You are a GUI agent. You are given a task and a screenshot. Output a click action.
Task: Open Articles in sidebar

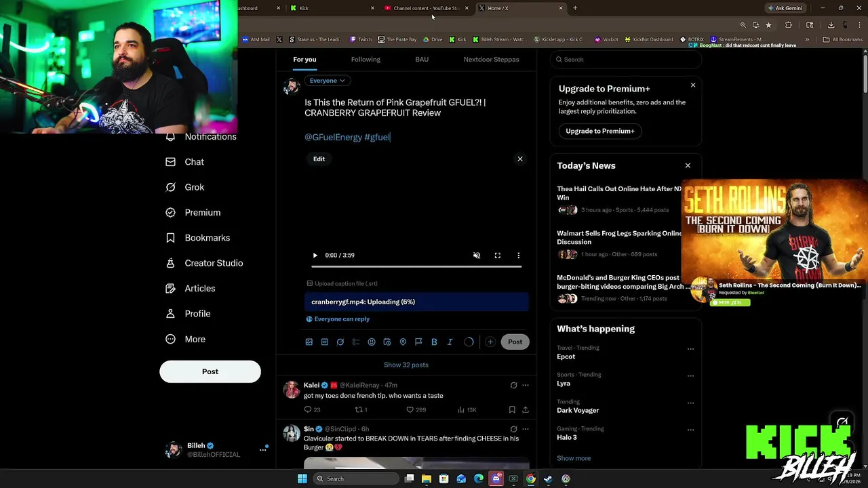click(x=191, y=289)
